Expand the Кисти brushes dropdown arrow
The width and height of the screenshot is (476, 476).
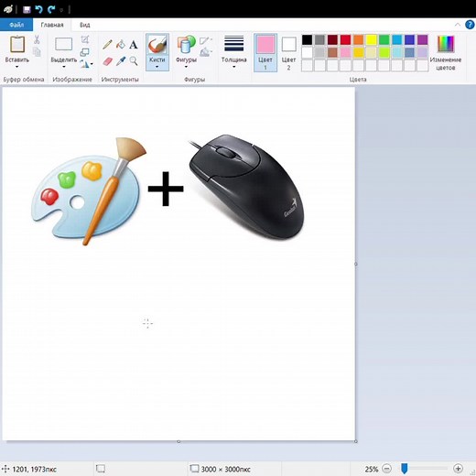coord(157,67)
